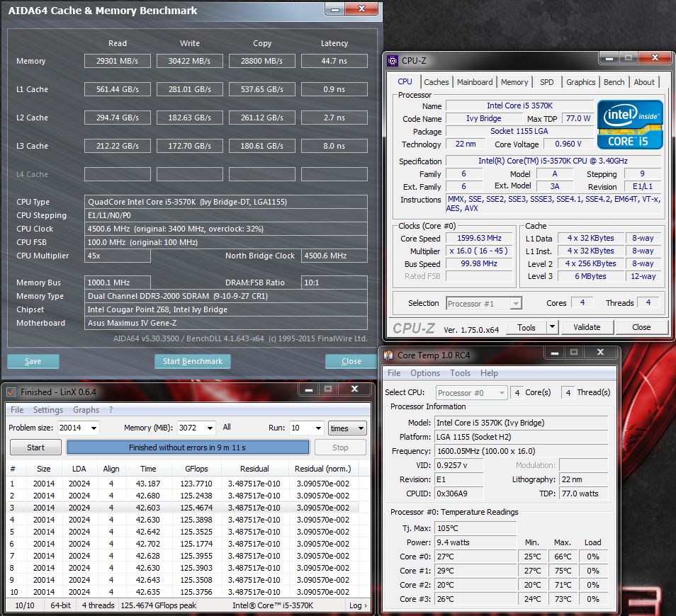Minimize the CPU-Z window
This screenshot has width=676, height=616.
[x=609, y=58]
